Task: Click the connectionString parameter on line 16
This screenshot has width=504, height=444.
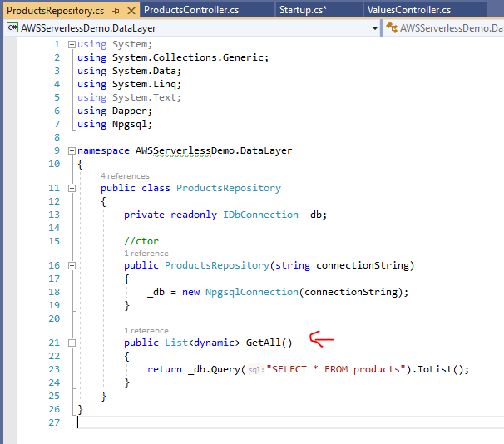Action: pyautogui.click(x=363, y=265)
